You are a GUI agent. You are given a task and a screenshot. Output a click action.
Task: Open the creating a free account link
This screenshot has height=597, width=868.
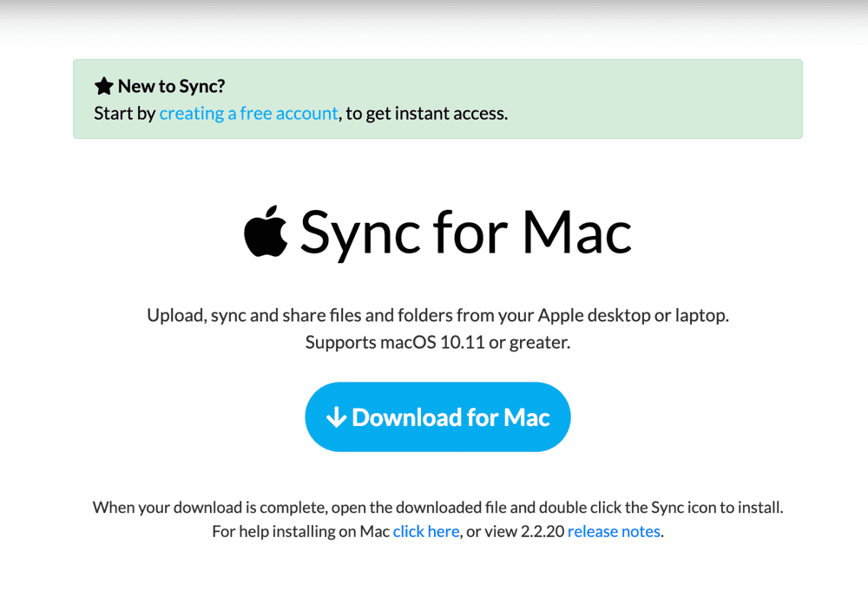[248, 114]
